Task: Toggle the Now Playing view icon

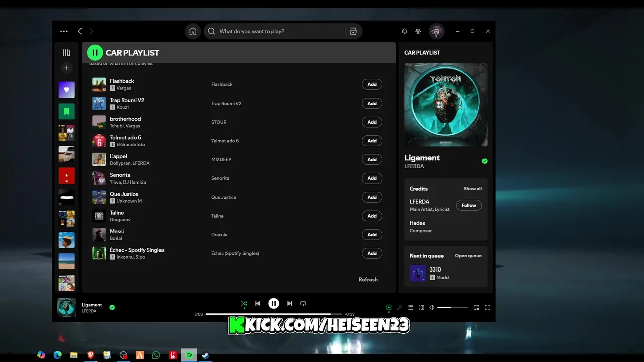Action: 389,307
